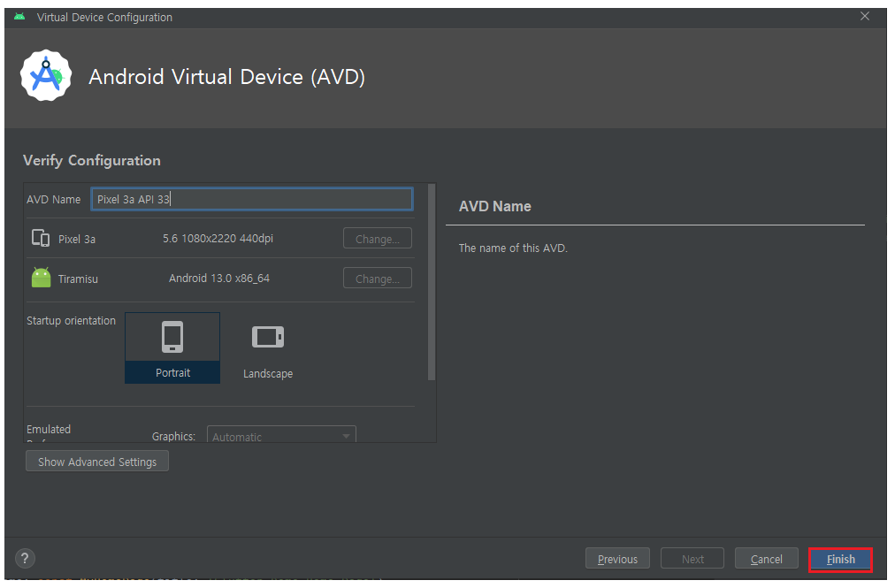
Task: Click the Android Studio AVD logo icon
Action: pos(46,75)
